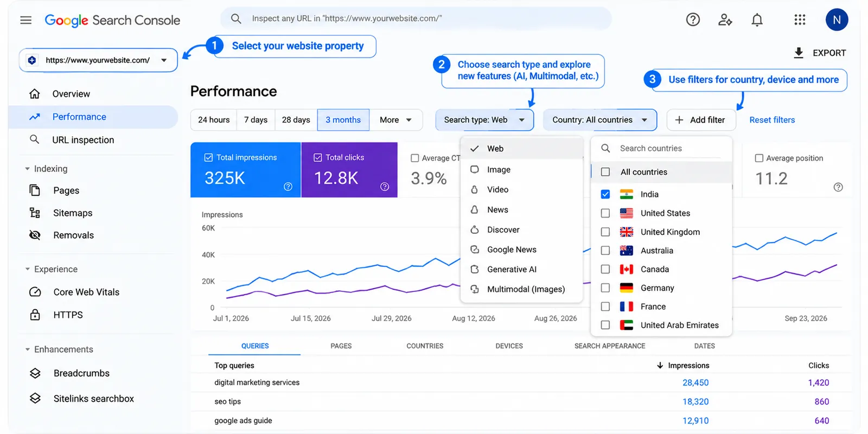Open the N account avatar

(837, 20)
